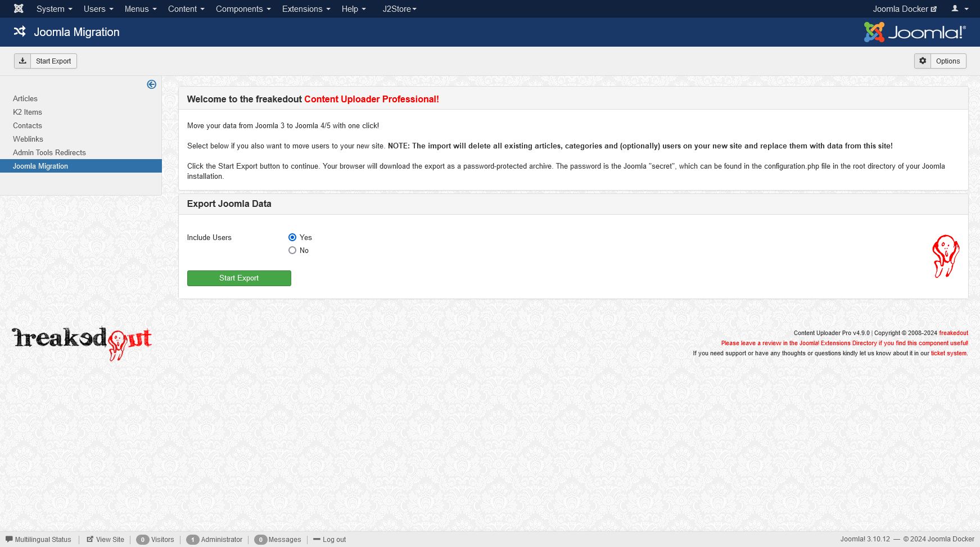Click the Joomla logo icon in top menu

pyautogui.click(x=19, y=8)
